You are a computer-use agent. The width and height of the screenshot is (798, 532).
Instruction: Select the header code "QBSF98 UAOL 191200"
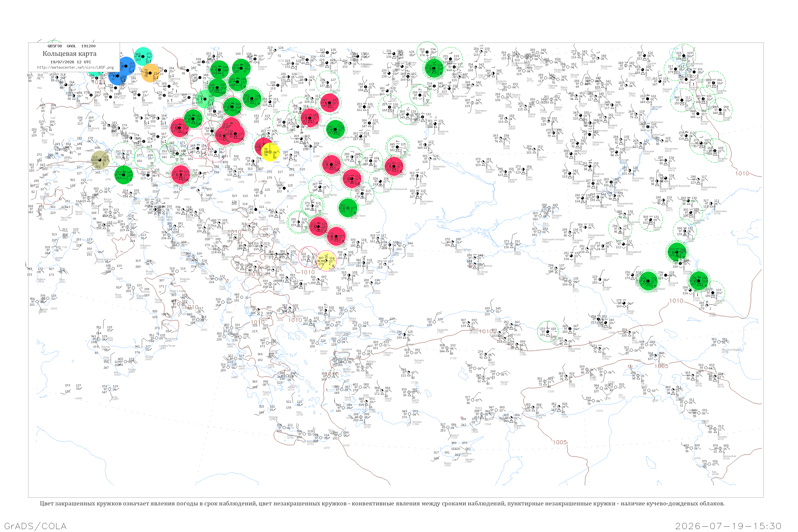[72, 46]
